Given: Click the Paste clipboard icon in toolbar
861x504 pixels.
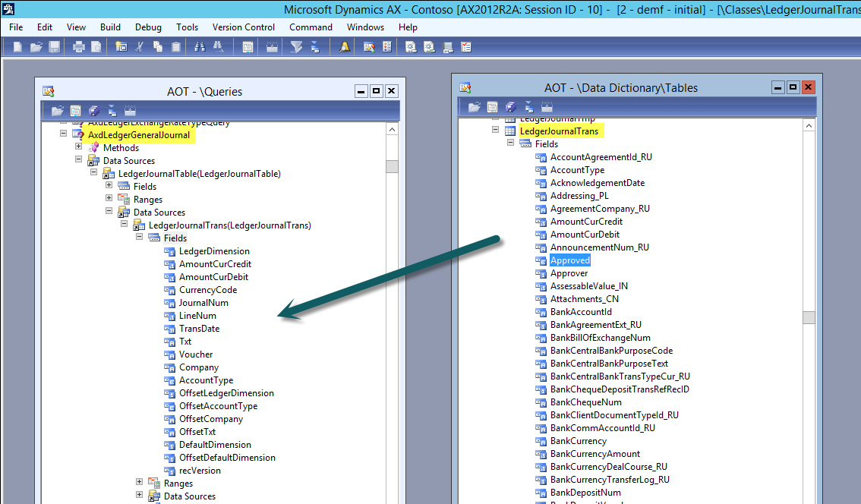Looking at the screenshot, I should pos(175,47).
